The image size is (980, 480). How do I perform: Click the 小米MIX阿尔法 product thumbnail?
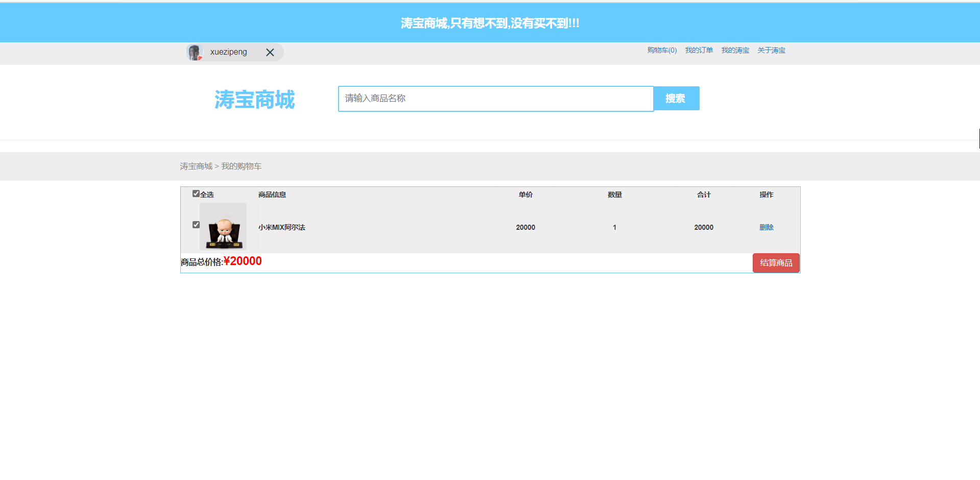point(223,226)
